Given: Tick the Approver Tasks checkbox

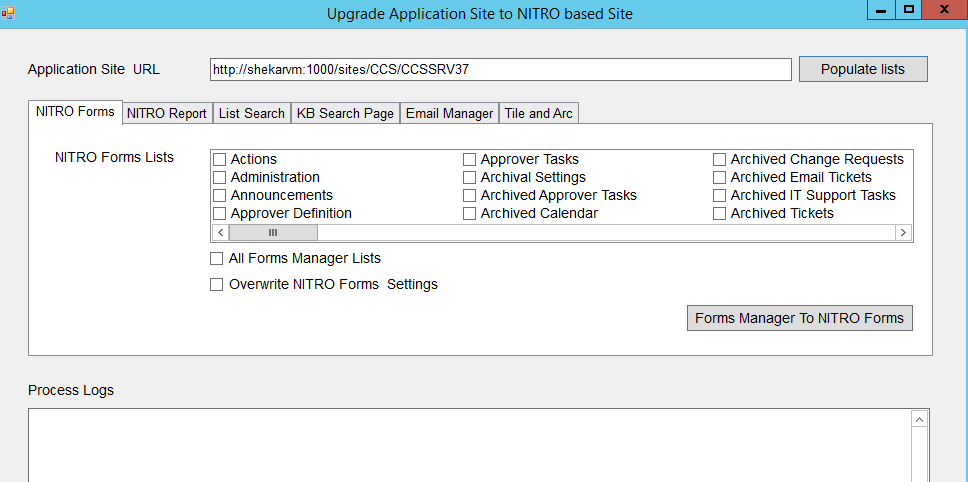Looking at the screenshot, I should coord(470,160).
